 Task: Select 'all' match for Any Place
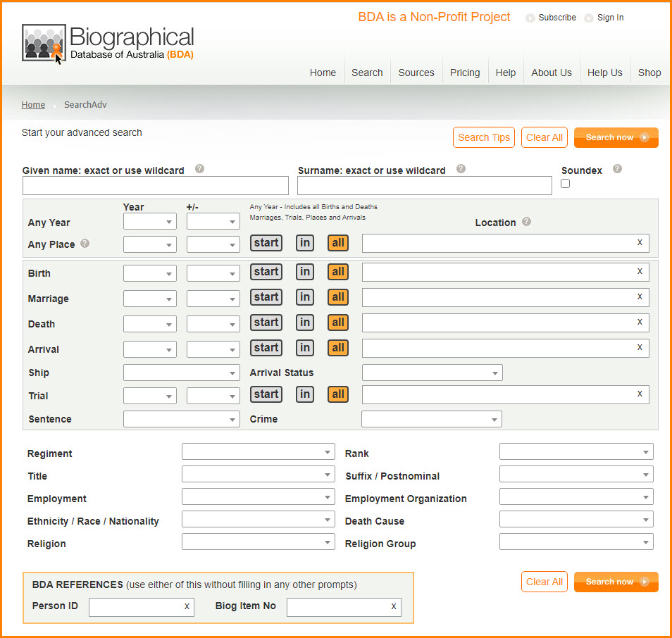pos(337,243)
